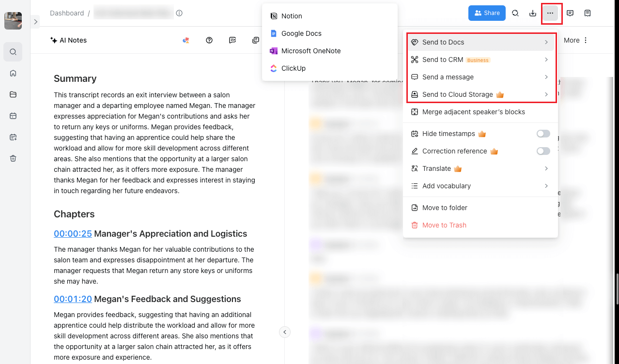The width and height of the screenshot is (619, 364).
Task: Open the trash bin in the sidebar
Action: pyautogui.click(x=13, y=158)
